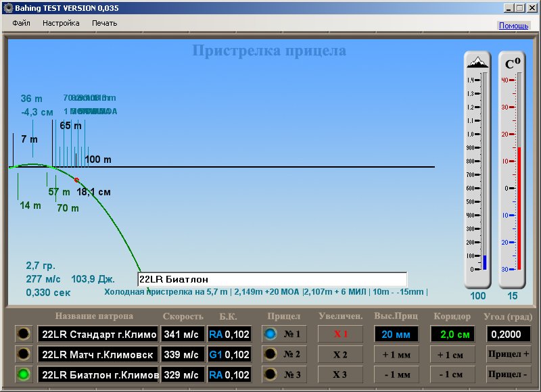Choose scope № 3
The image size is (541, 392).
point(284,374)
